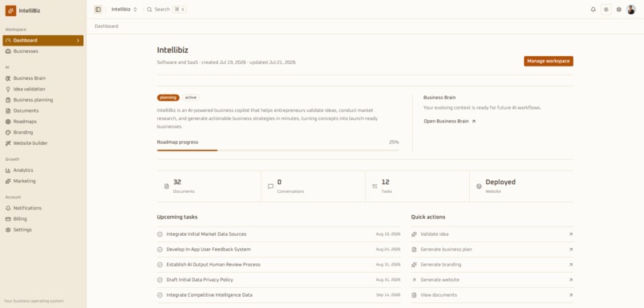The image size is (644, 308).
Task: Click the document icon beside Generate business plan
Action: click(414, 250)
